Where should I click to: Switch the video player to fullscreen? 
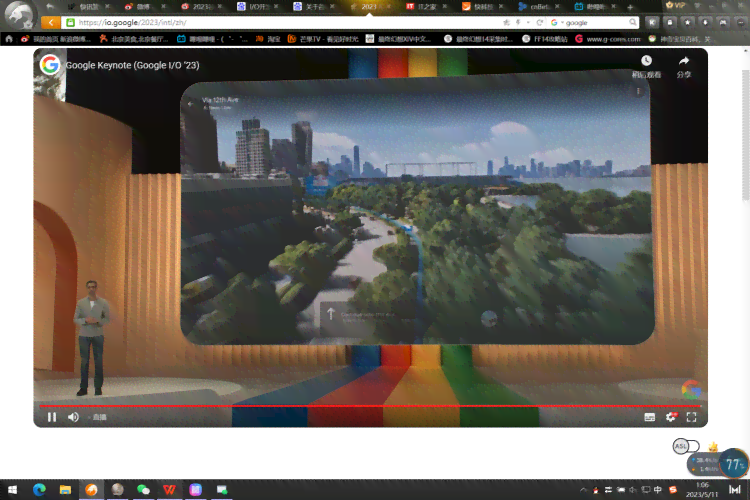tap(692, 417)
